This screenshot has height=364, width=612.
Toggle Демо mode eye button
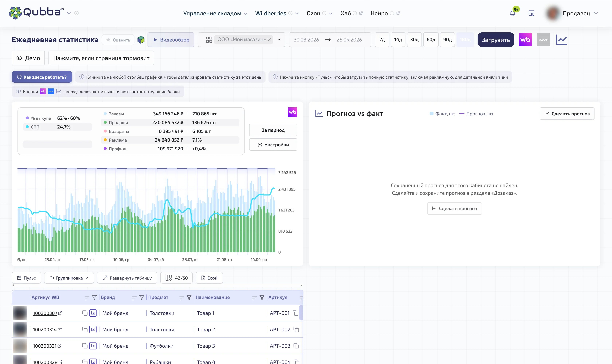point(28,58)
